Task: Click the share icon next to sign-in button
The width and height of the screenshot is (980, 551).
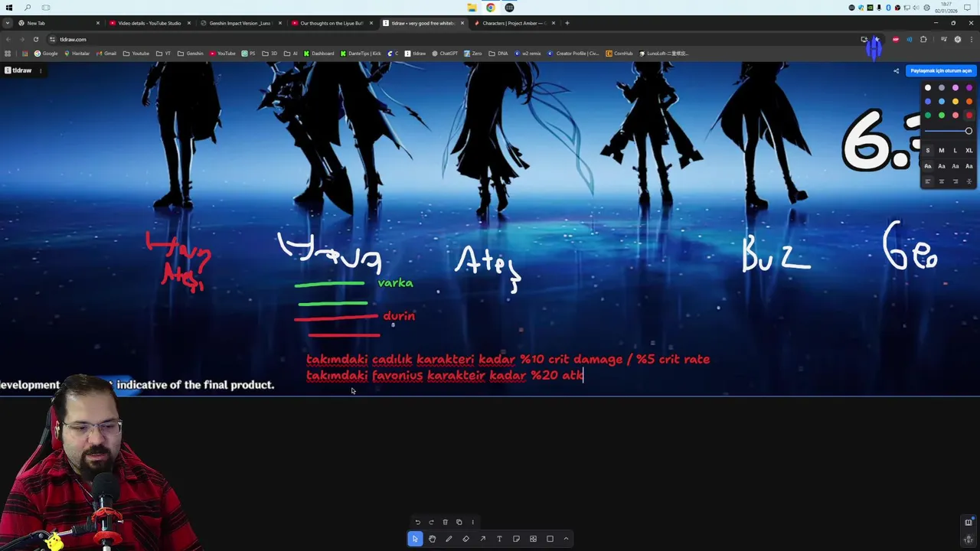Action: click(x=896, y=70)
